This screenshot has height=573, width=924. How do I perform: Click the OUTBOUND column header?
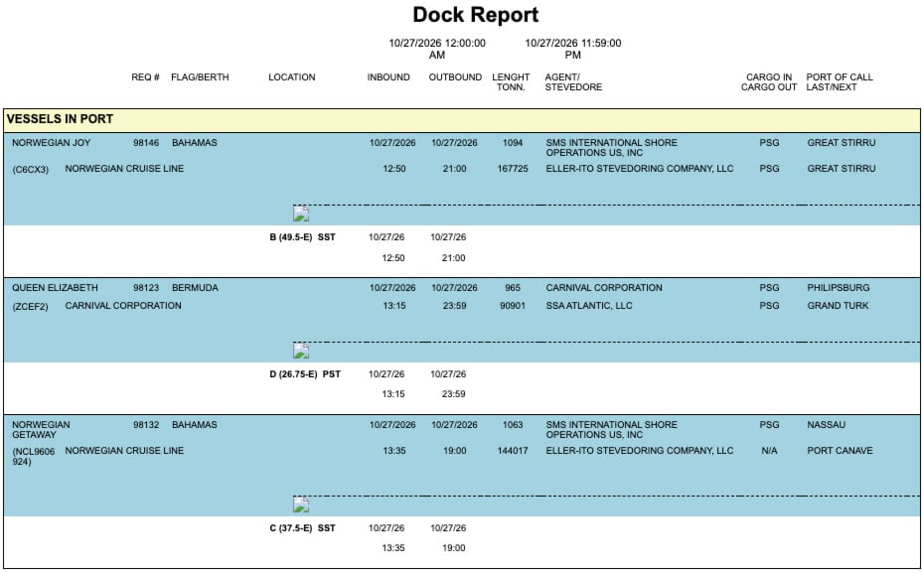455,77
